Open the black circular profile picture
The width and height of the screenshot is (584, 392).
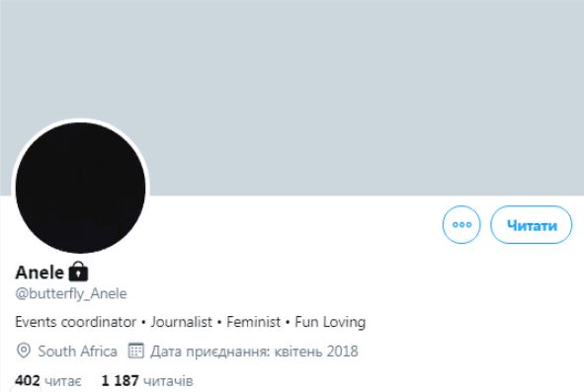[x=80, y=188]
